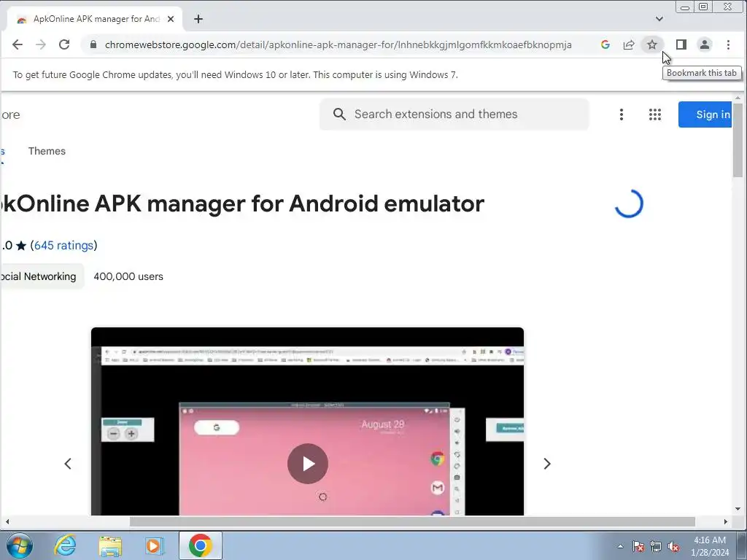Expand the tab search dropdown arrow
This screenshot has width=747, height=560.
(659, 19)
